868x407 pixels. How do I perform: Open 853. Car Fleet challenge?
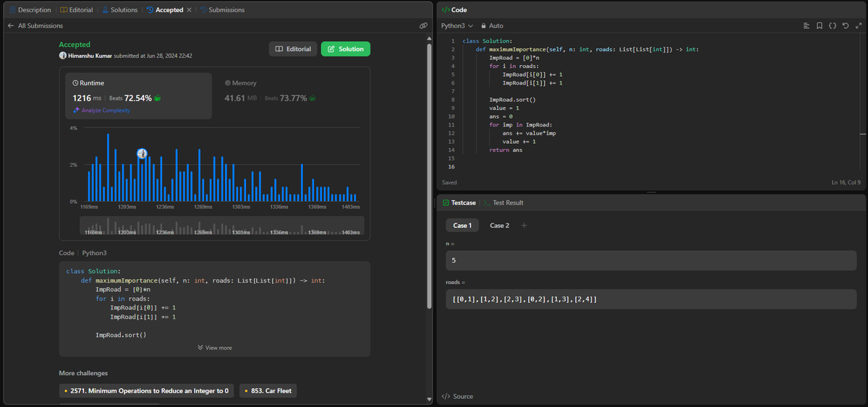point(268,390)
